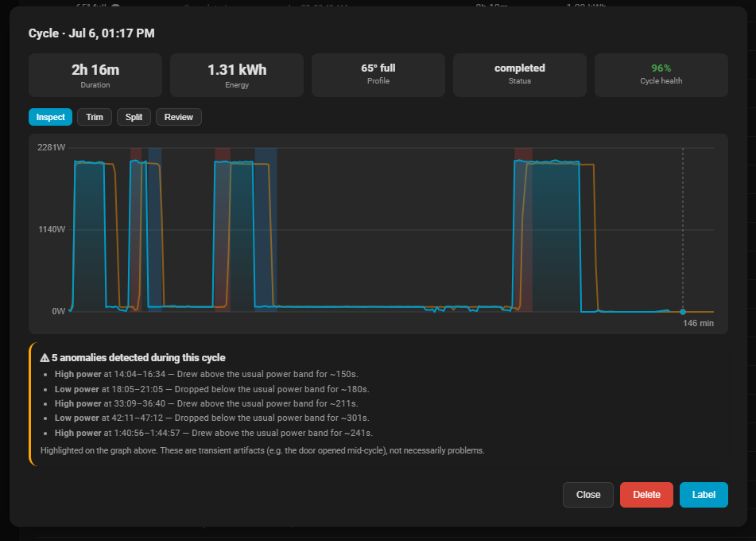Switch to the Review tab
Image resolution: width=756 pixels, height=541 pixels.
(178, 117)
